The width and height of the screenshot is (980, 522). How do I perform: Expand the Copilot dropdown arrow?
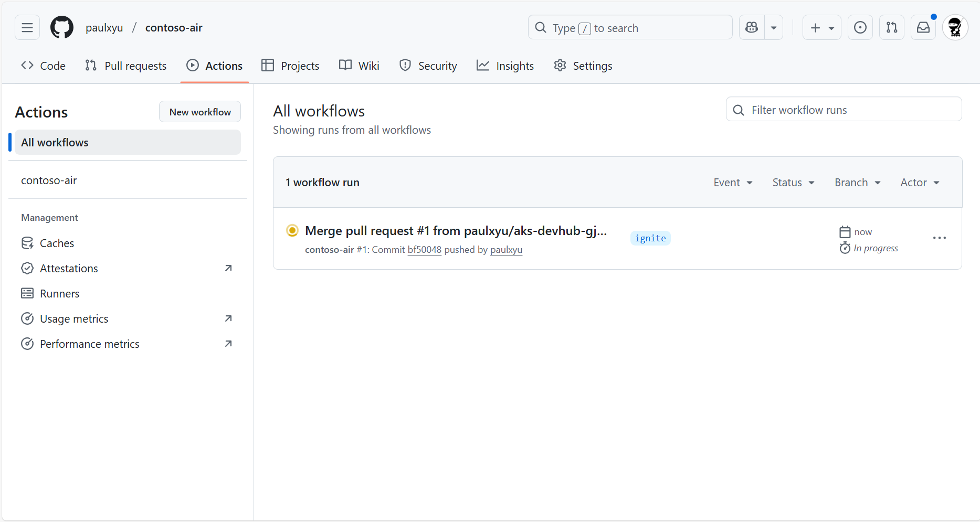[x=773, y=27]
